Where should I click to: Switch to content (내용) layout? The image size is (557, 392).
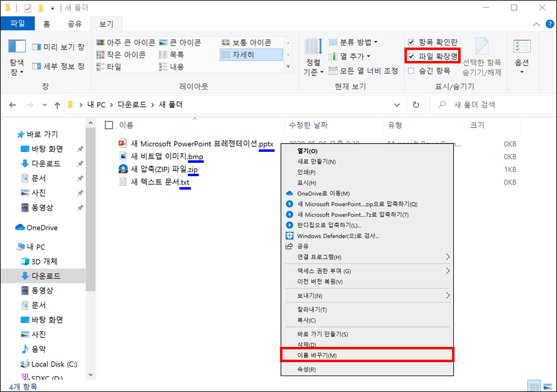(171, 66)
